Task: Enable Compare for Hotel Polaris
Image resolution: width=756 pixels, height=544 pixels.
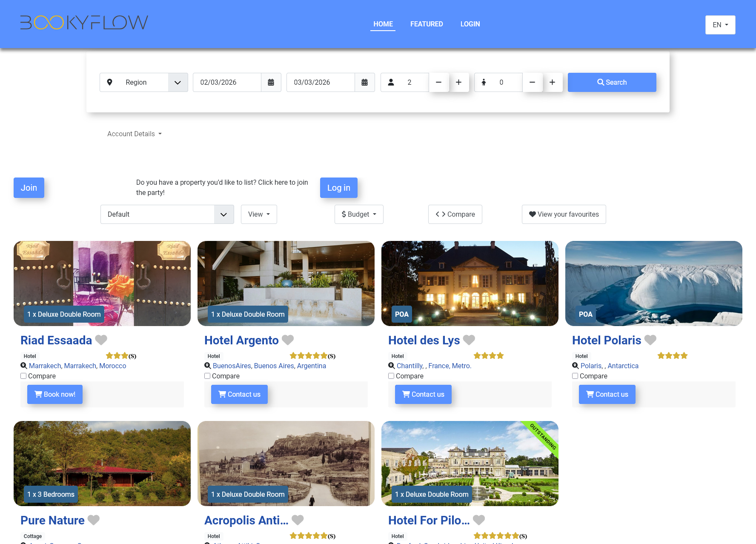Action: [x=575, y=376]
